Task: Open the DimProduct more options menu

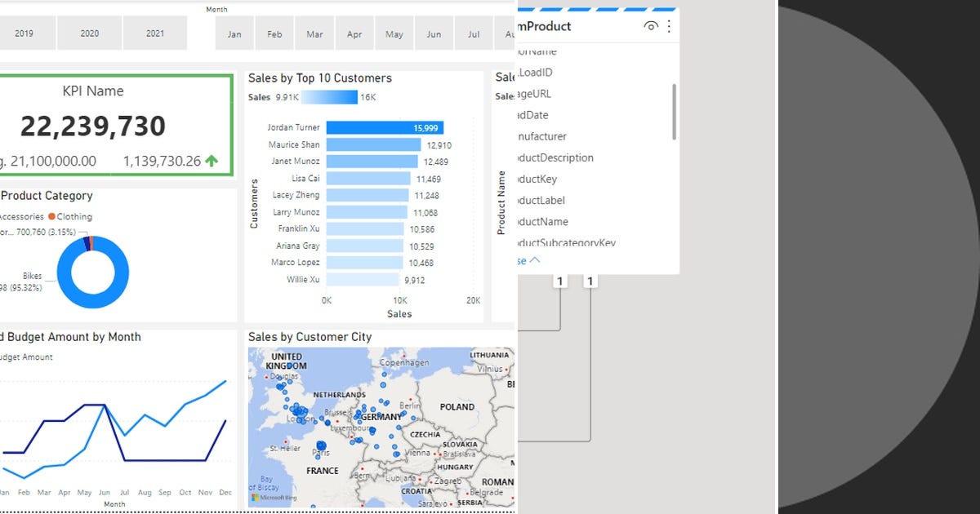Action: (669, 25)
